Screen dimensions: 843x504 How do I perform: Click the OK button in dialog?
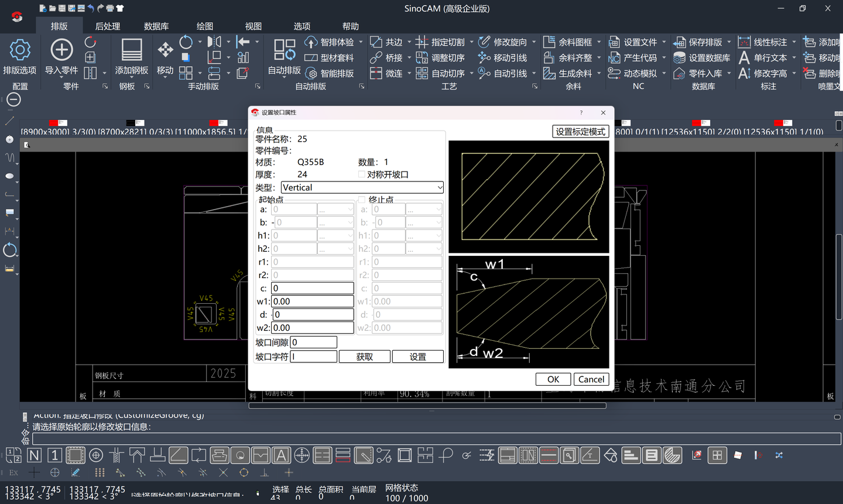[553, 379]
